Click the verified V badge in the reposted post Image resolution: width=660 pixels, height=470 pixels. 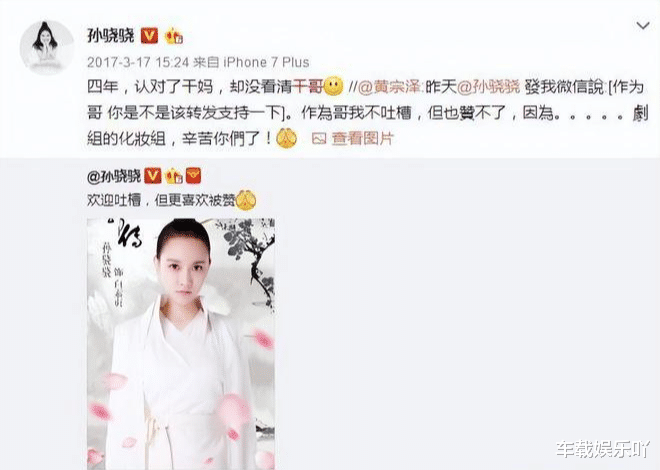click(153, 175)
